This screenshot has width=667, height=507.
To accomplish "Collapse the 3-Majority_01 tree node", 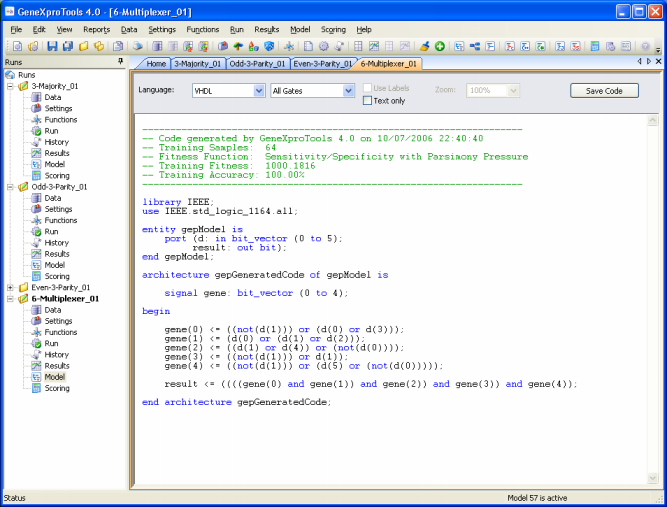I will point(10,86).
